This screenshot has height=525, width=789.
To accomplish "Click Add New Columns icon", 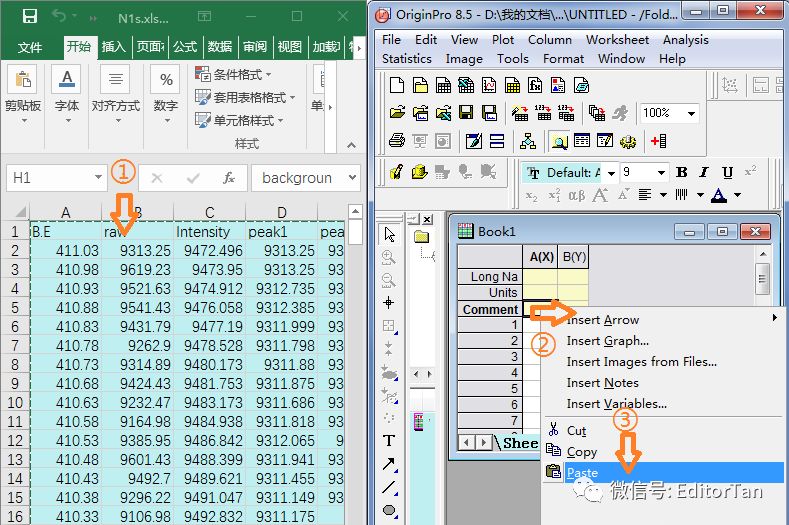I will point(658,141).
